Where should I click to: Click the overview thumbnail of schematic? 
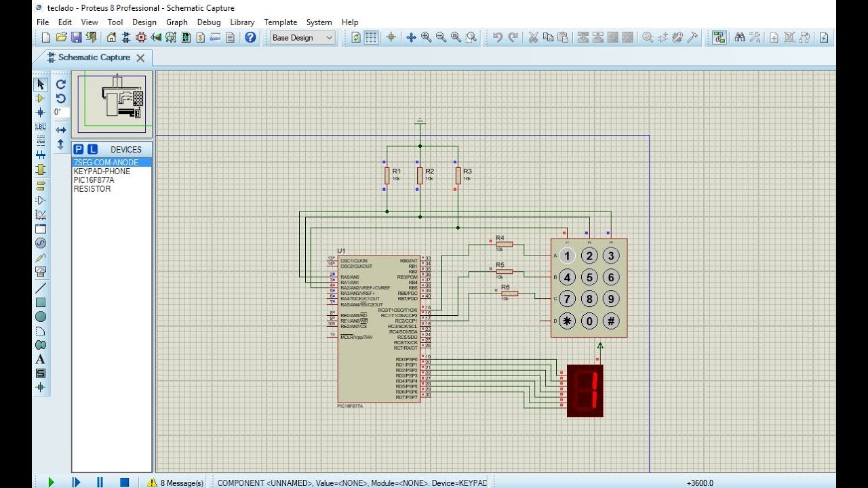[x=112, y=104]
